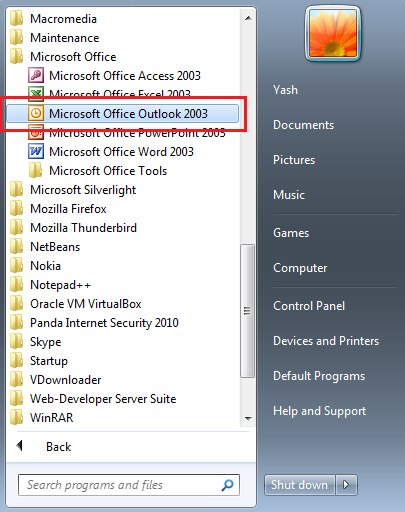Click the WinRAR folder icon
Viewport: 405px width, 512px height.
(17, 418)
